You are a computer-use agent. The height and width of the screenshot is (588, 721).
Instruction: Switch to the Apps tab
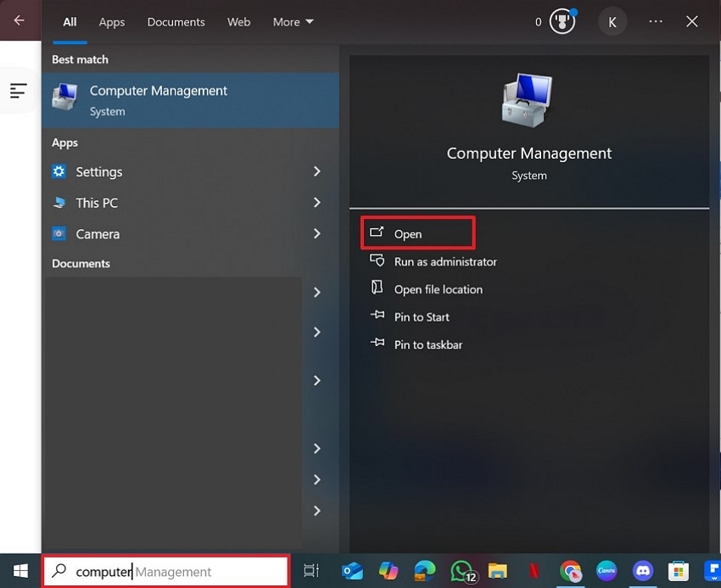click(x=112, y=21)
